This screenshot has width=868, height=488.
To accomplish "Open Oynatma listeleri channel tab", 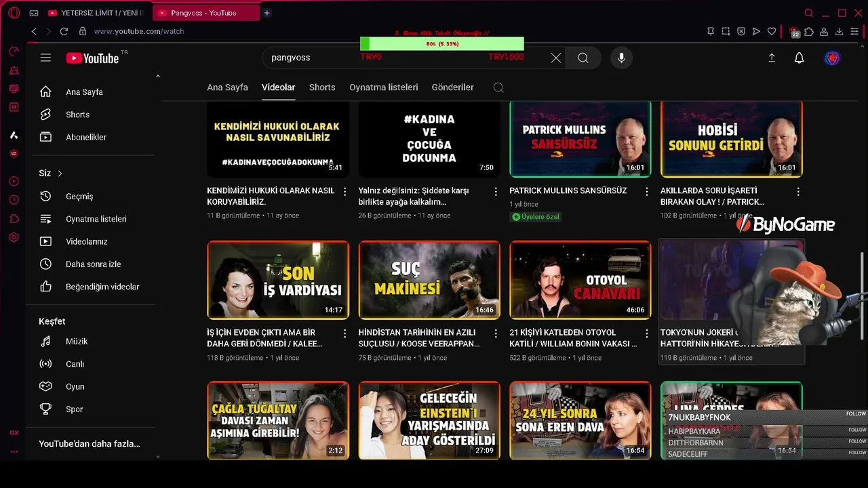I will coord(384,87).
